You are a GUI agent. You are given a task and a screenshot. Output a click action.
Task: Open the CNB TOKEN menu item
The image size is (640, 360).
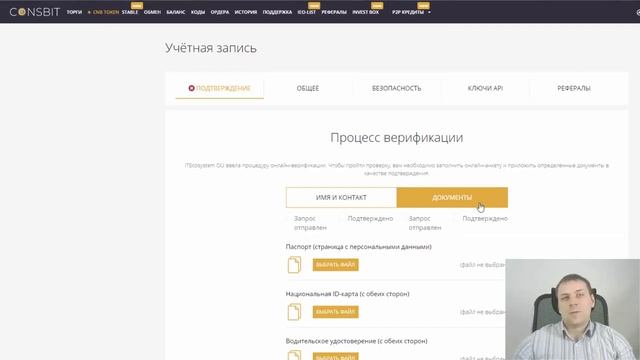pos(103,12)
